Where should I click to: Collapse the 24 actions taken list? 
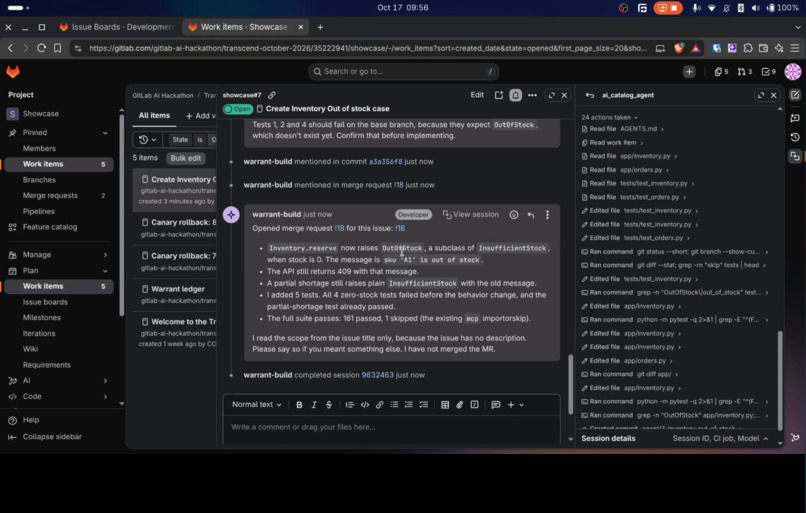point(609,117)
